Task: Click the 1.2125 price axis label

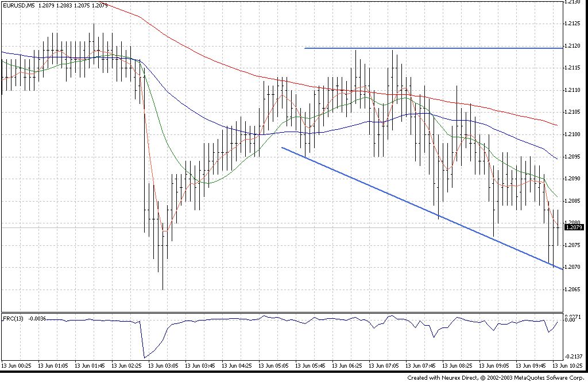Action: 573,24
